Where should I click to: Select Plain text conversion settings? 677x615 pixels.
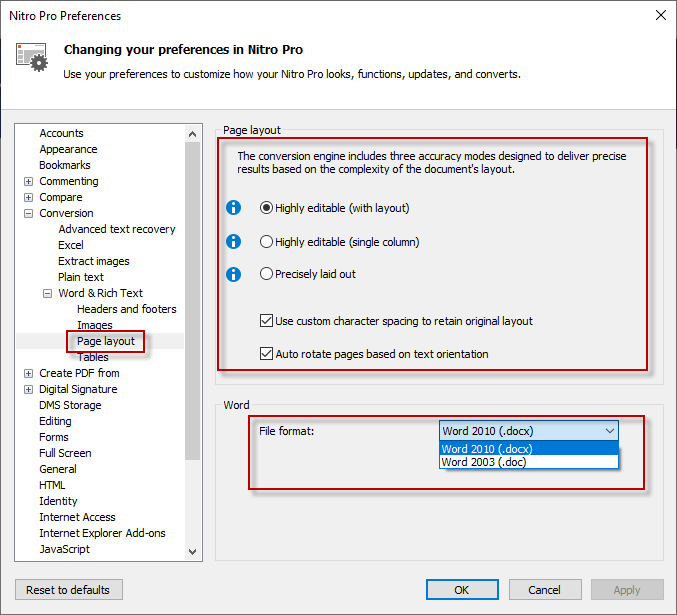(x=81, y=277)
